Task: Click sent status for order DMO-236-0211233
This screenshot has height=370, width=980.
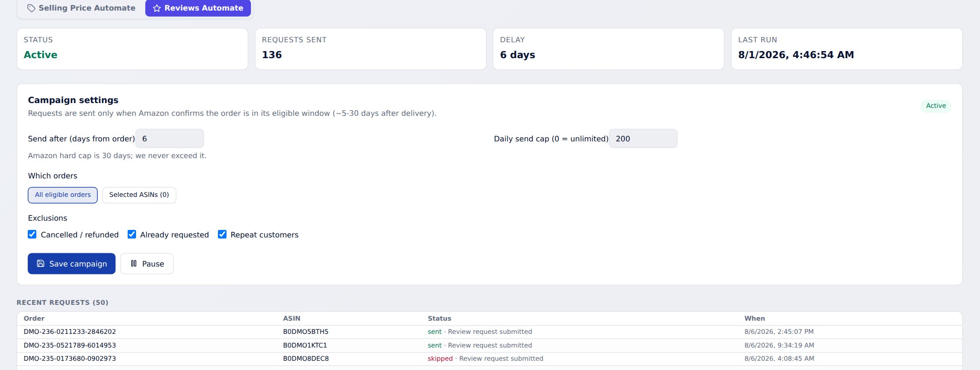Action: pyautogui.click(x=435, y=332)
